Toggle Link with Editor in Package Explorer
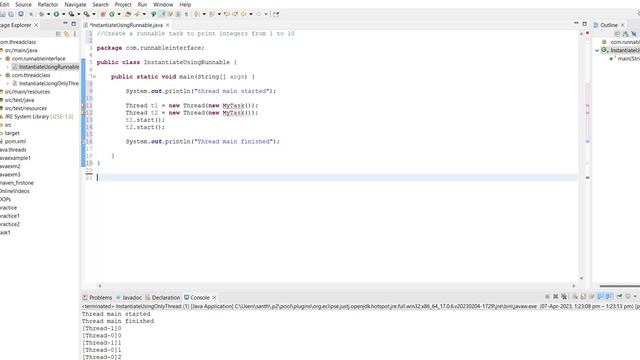640x360 pixels. click(67, 34)
